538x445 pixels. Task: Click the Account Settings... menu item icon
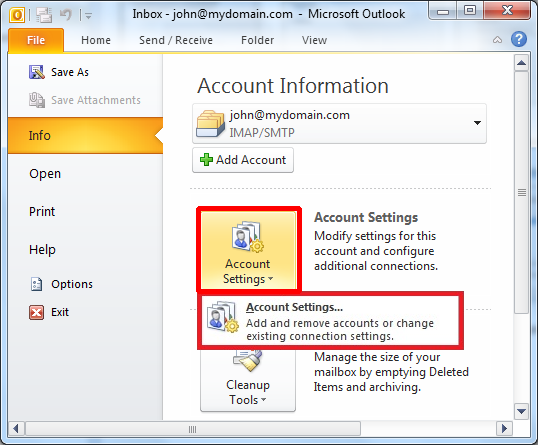[x=223, y=316]
